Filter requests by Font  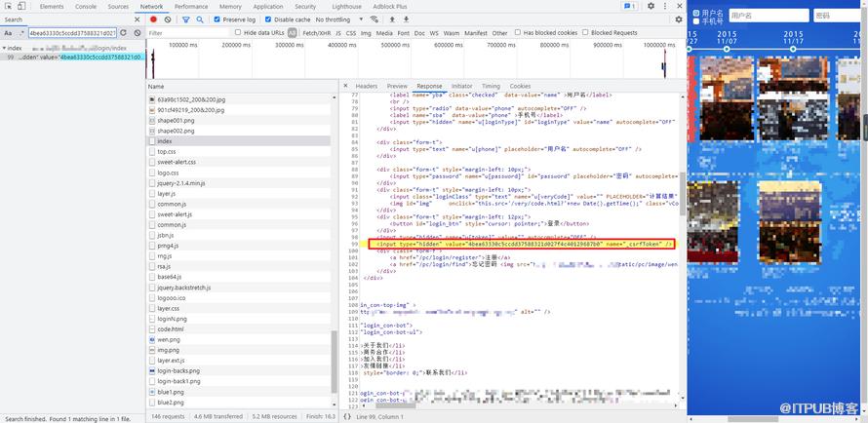(x=404, y=33)
